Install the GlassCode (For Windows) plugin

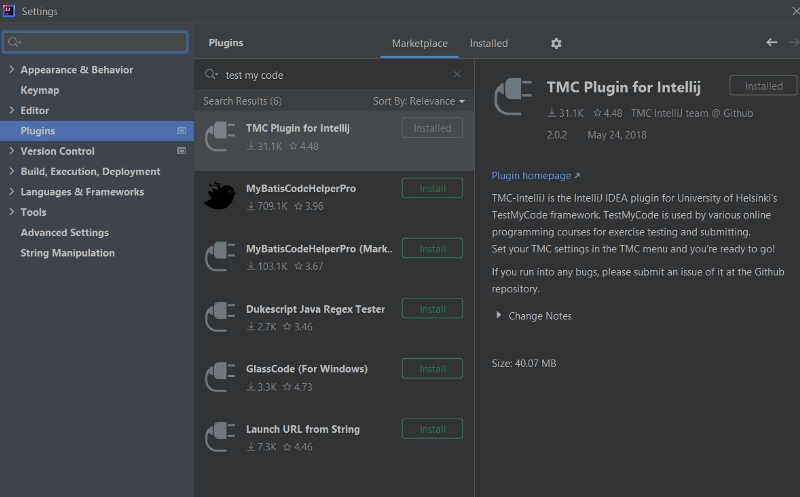pyautogui.click(x=432, y=369)
